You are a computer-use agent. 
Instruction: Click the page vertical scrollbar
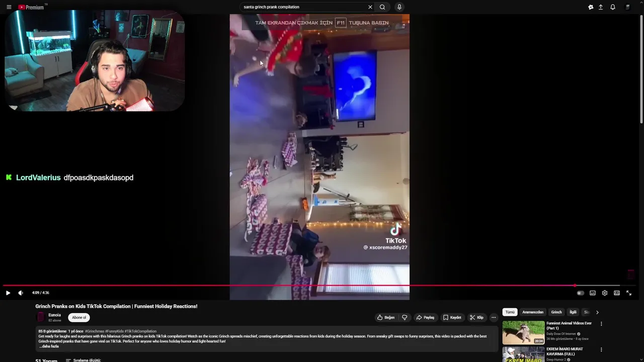641,68
